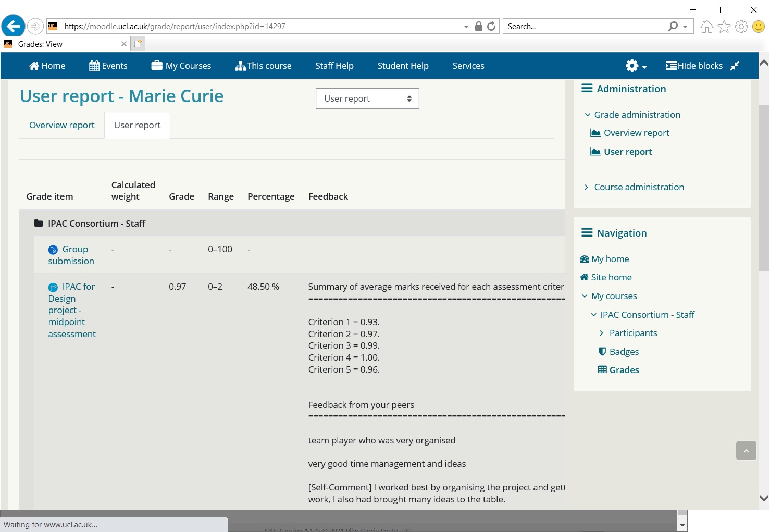The width and height of the screenshot is (770, 532).
Task: Click the My home dashboard icon
Action: [x=585, y=259]
